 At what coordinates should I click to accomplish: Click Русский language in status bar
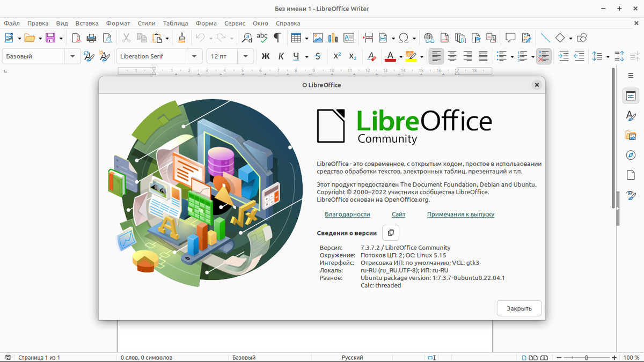pos(352,357)
